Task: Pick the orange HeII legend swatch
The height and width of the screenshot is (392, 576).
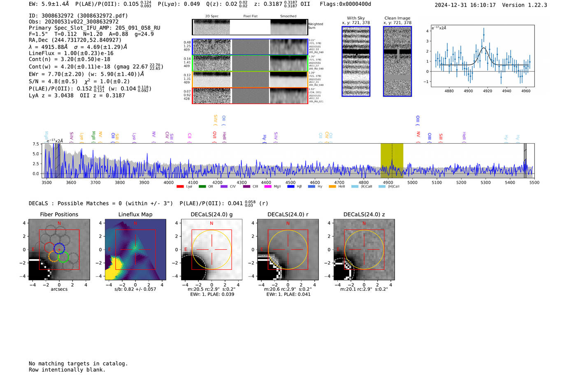Action: pyautogui.click(x=332, y=187)
